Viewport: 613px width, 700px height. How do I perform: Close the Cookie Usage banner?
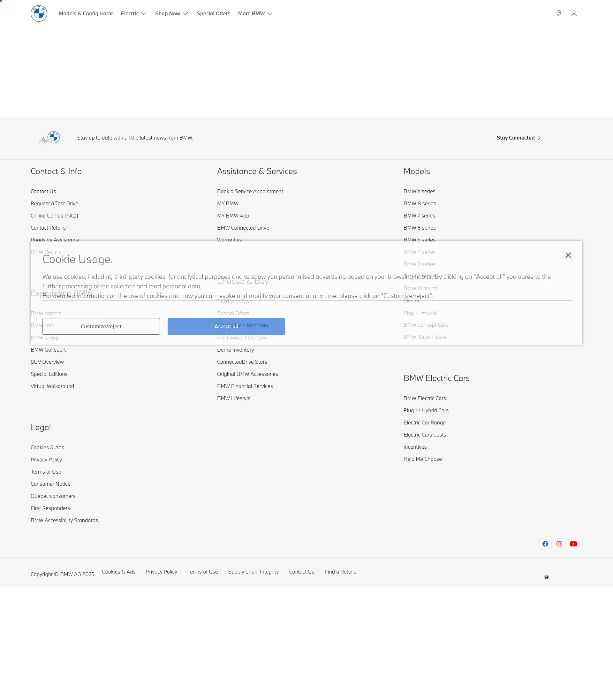[x=568, y=255]
